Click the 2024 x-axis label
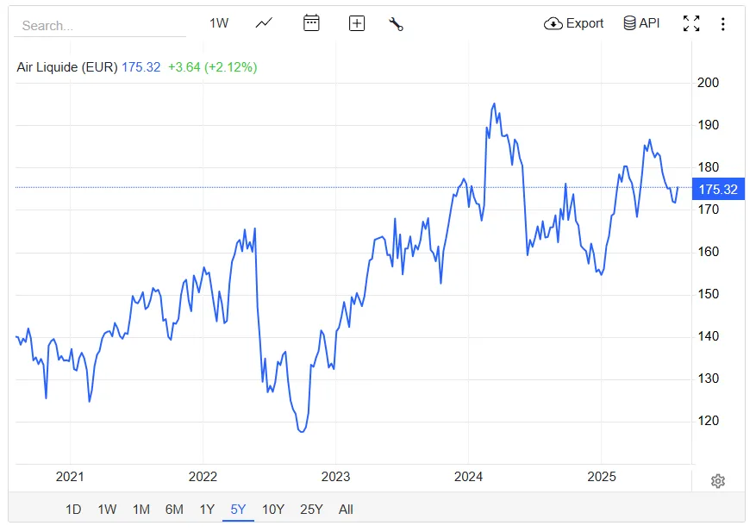 (468, 477)
